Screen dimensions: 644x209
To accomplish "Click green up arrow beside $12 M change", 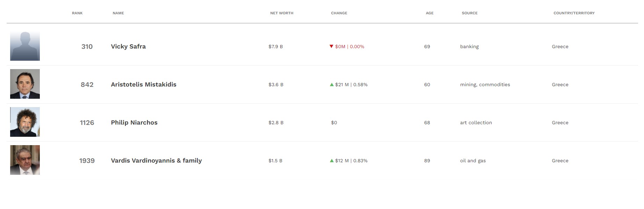I will coord(332,161).
